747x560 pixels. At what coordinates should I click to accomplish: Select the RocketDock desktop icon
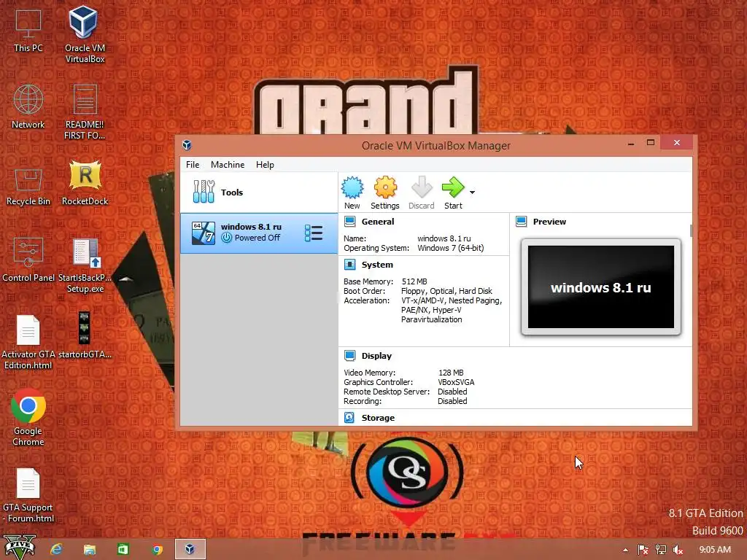pos(85,183)
